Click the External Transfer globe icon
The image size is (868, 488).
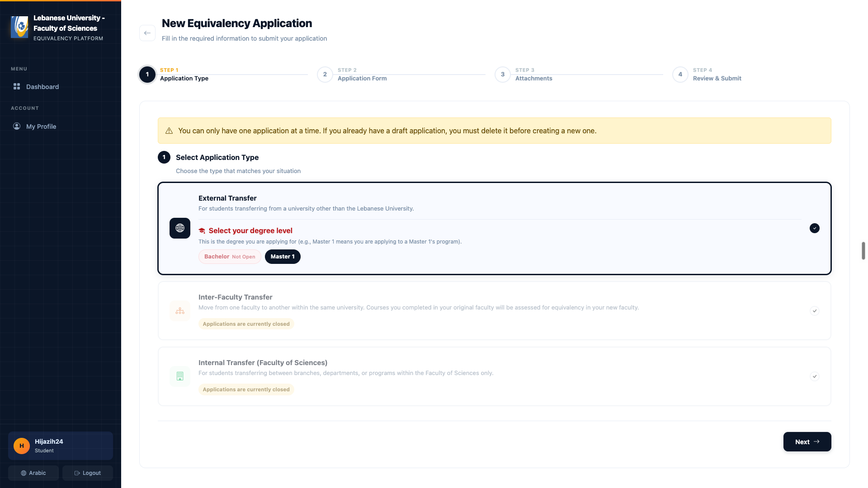pos(180,228)
